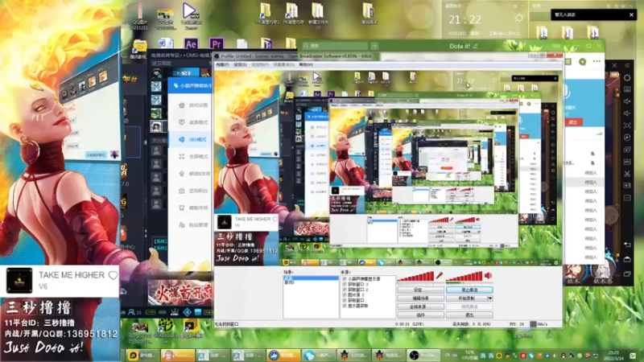Toggle the 显示器获取 source checkbox

coord(345,306)
